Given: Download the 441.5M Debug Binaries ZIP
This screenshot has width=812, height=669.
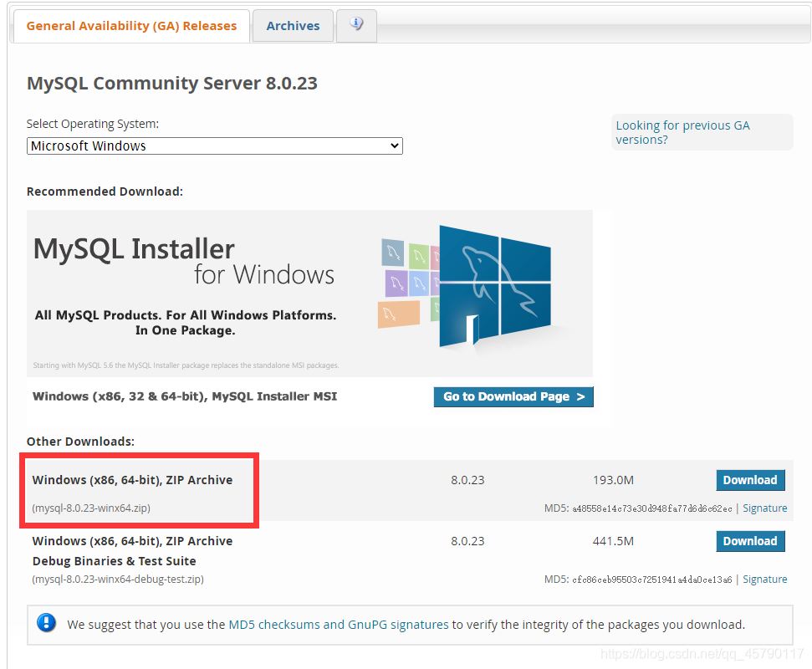Looking at the screenshot, I should 750,541.
